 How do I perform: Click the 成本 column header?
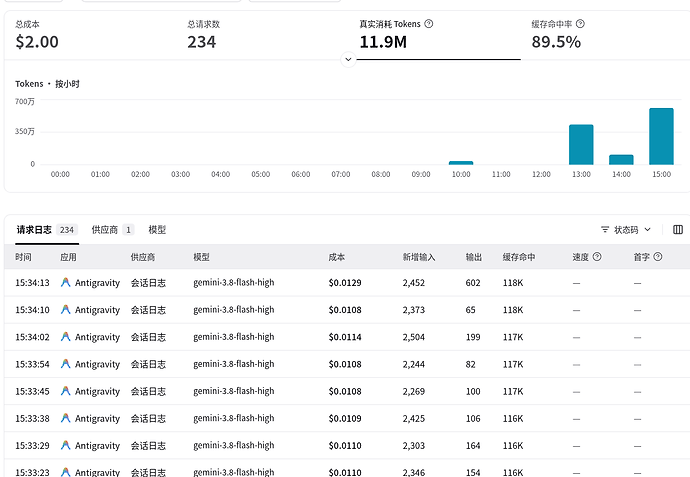point(337,257)
